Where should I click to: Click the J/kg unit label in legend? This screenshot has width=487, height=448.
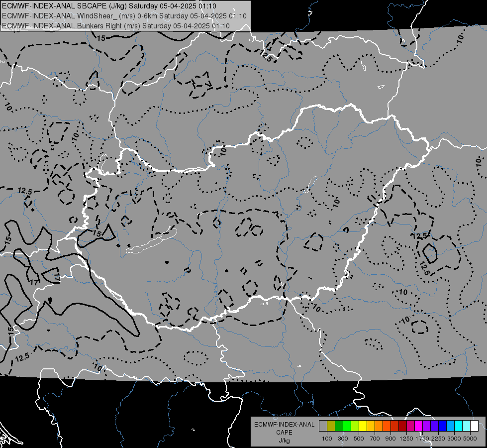(284, 441)
